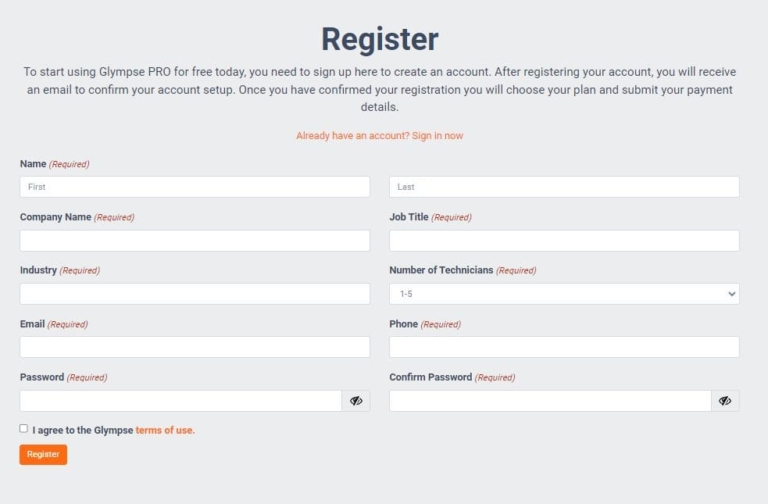Focus the Confirm Password text box
This screenshot has height=504, width=768.
click(550, 401)
